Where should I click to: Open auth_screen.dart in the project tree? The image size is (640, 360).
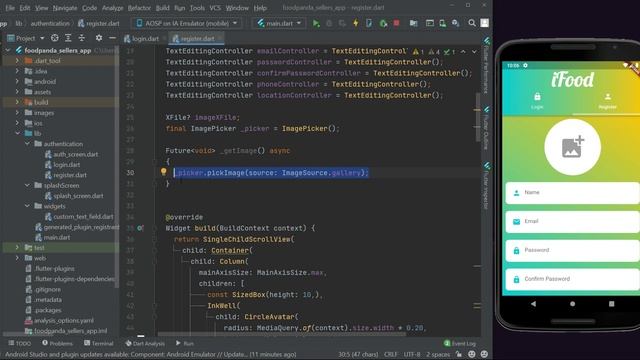tap(76, 154)
